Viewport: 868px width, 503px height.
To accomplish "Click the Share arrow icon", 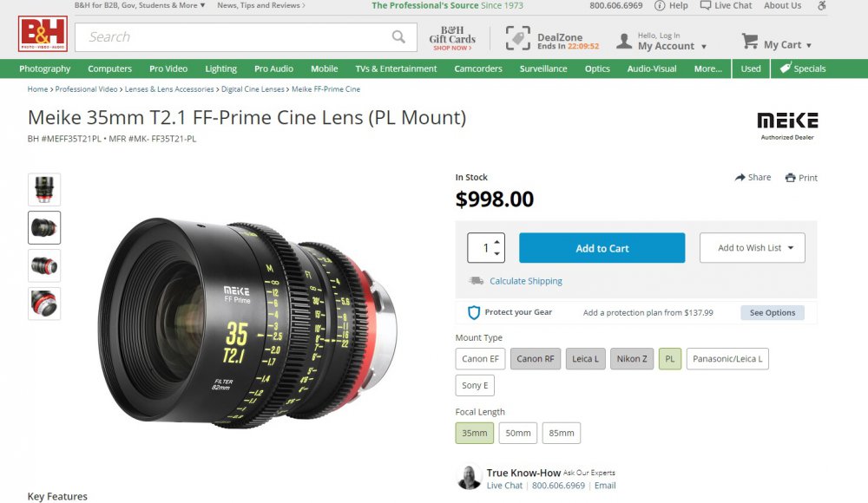I will pos(740,178).
